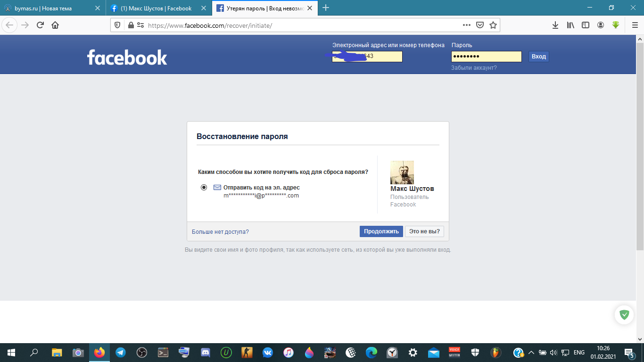This screenshot has height=362, width=644.
Task: Open File Explorer from taskbar
Action: [x=57, y=353]
